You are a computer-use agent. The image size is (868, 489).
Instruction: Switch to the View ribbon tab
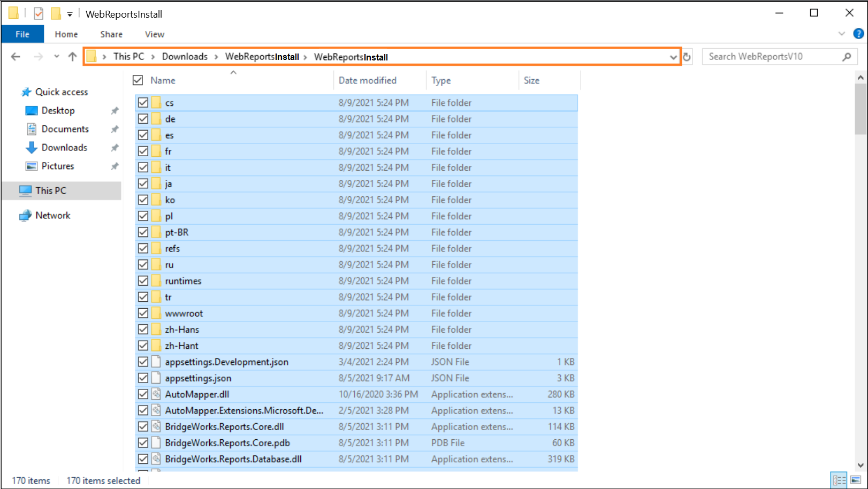click(154, 34)
